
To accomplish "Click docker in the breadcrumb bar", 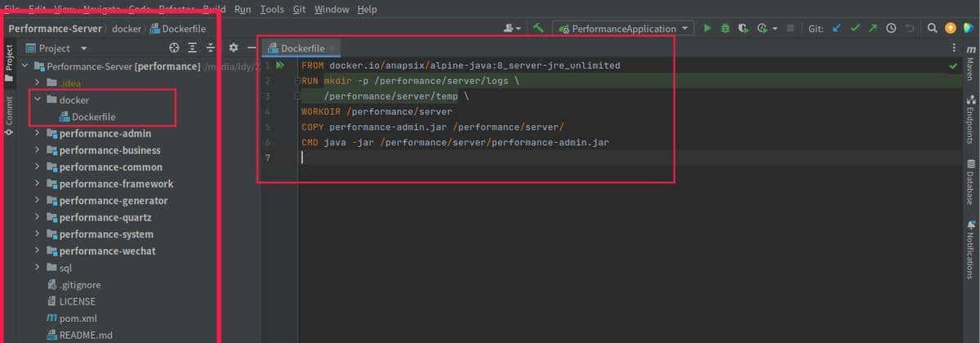I will pos(127,29).
